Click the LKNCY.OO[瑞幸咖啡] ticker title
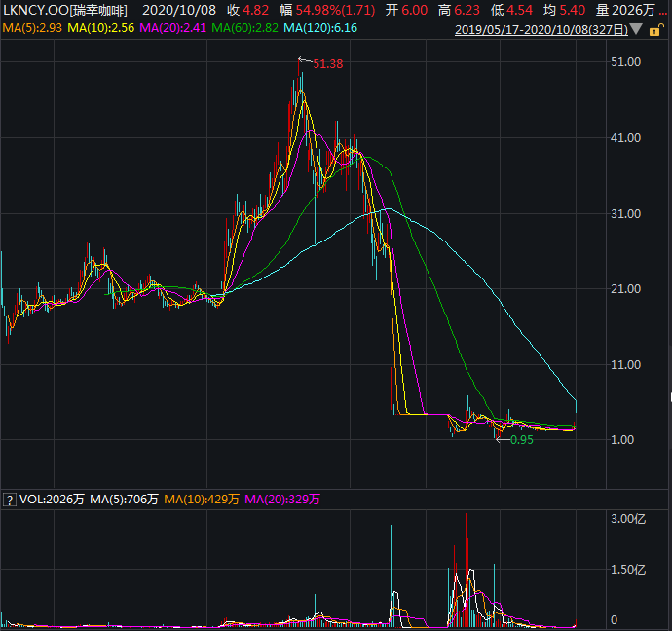This screenshot has width=672, height=631. point(64,10)
